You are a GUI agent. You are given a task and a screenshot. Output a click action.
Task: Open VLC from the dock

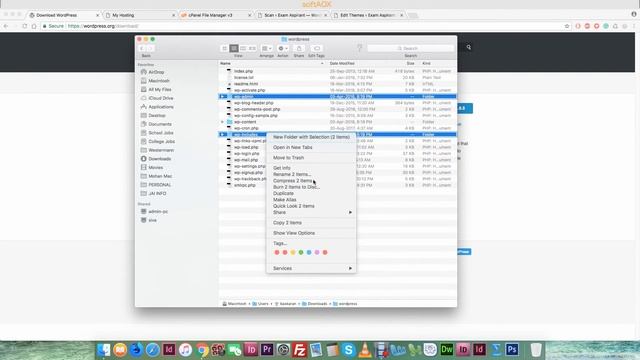[x=365, y=350]
